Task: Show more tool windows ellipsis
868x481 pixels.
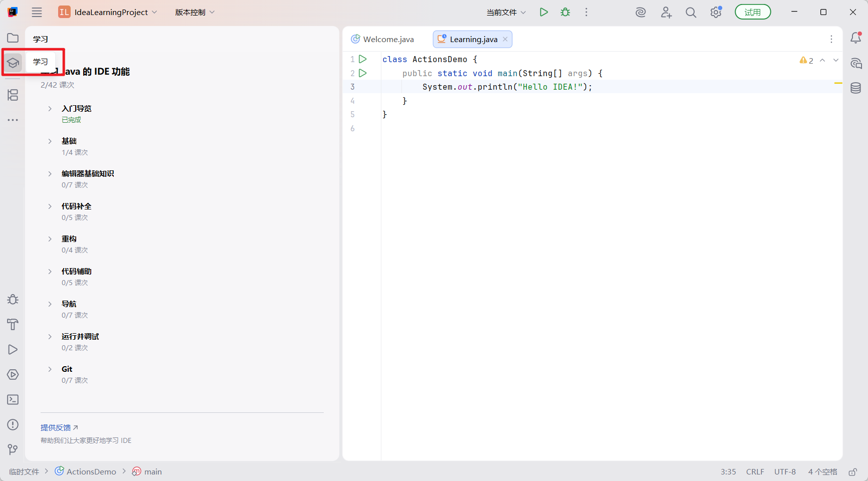Action: click(x=13, y=120)
